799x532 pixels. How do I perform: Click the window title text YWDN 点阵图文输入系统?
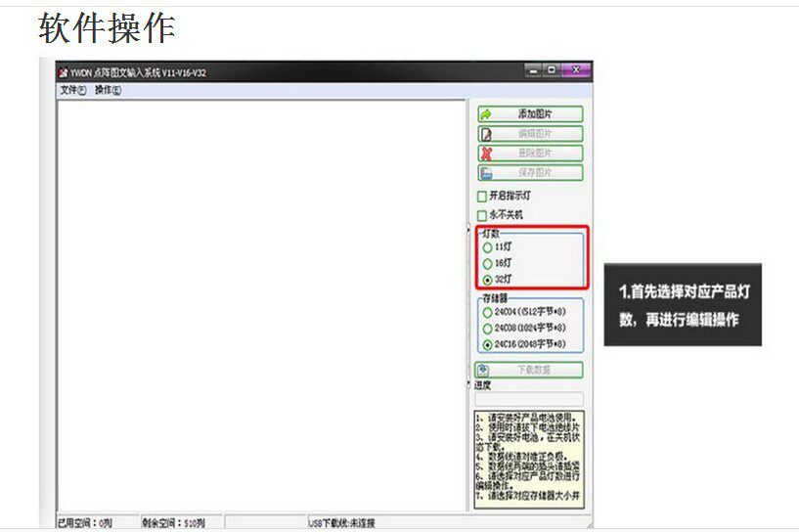pos(138,73)
